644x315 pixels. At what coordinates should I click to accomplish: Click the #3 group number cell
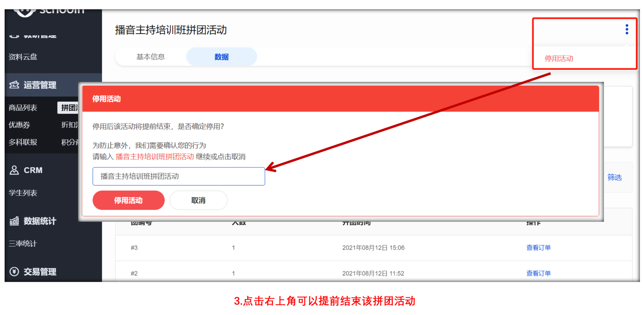click(134, 248)
